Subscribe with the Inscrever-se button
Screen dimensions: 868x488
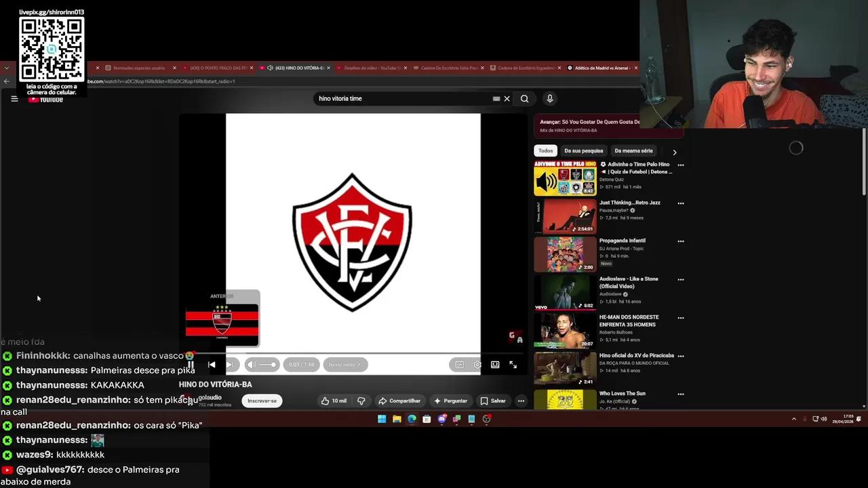click(x=262, y=401)
